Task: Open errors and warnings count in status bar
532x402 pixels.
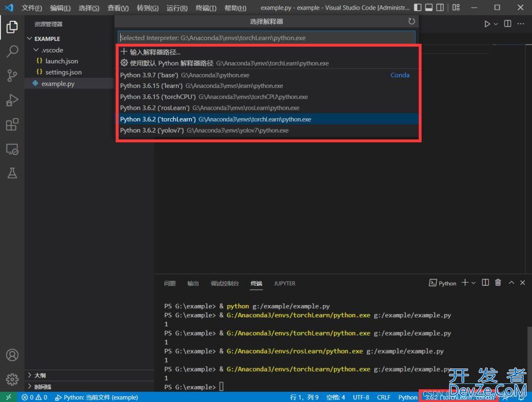Action: (x=34, y=397)
